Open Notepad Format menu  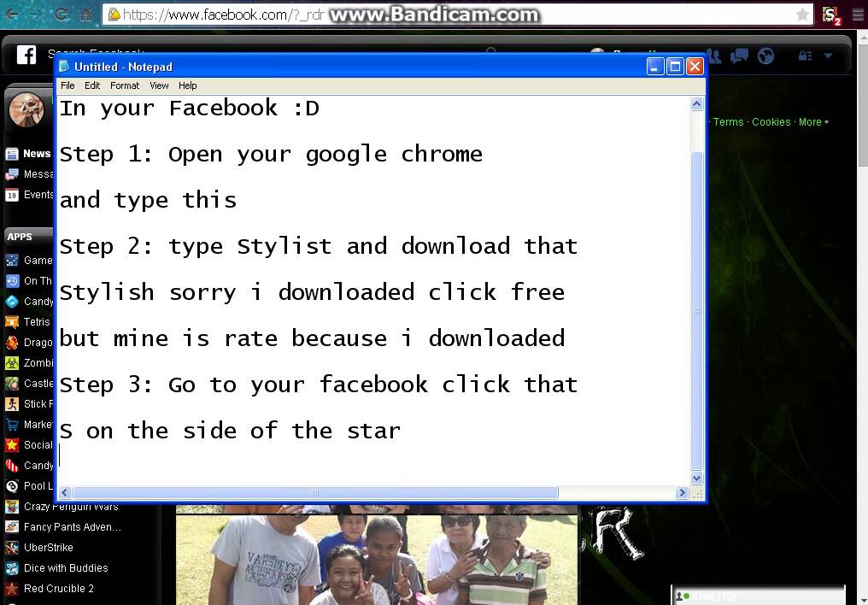(x=125, y=85)
